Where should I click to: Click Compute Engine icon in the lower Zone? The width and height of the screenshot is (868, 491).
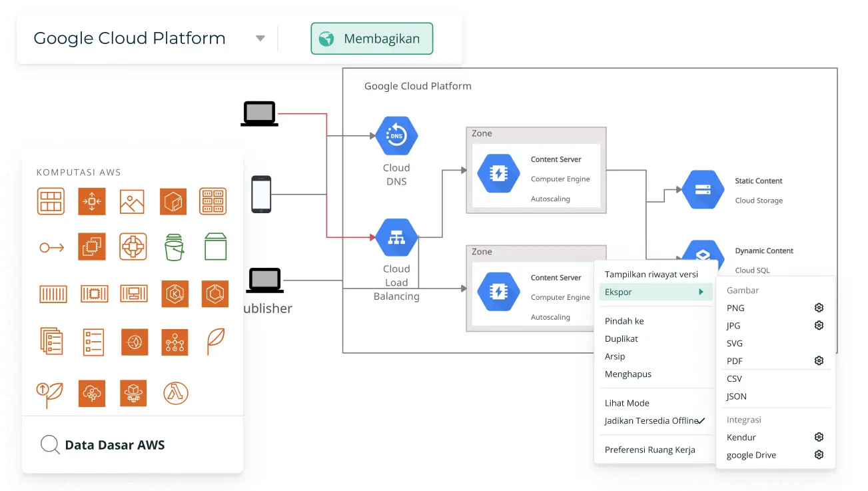[498, 292]
